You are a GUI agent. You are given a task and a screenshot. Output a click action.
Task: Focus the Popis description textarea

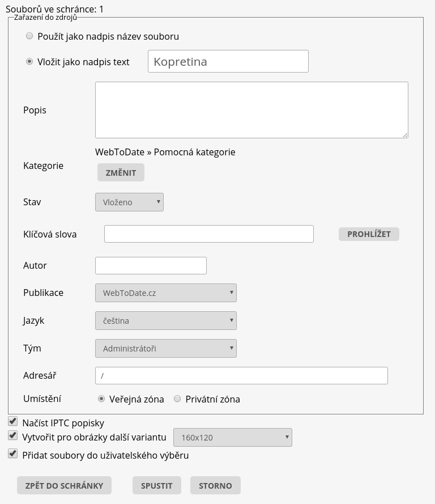point(251,110)
